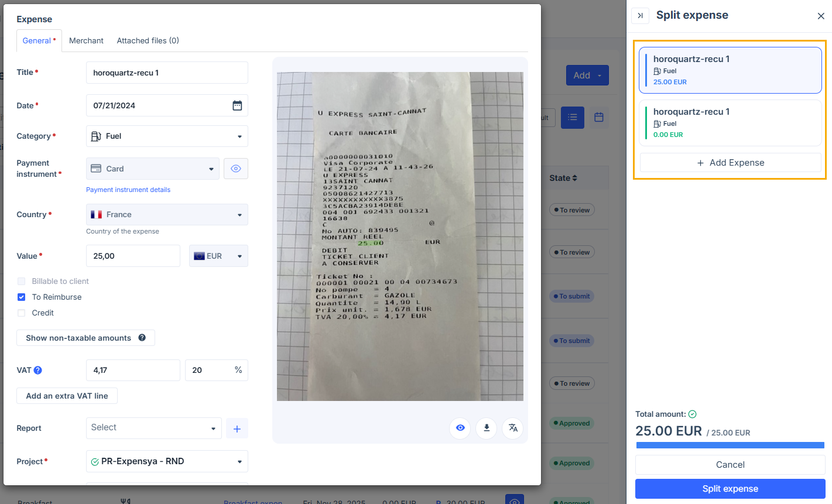Translate the receipt text
This screenshot has width=832, height=504.
513,428
